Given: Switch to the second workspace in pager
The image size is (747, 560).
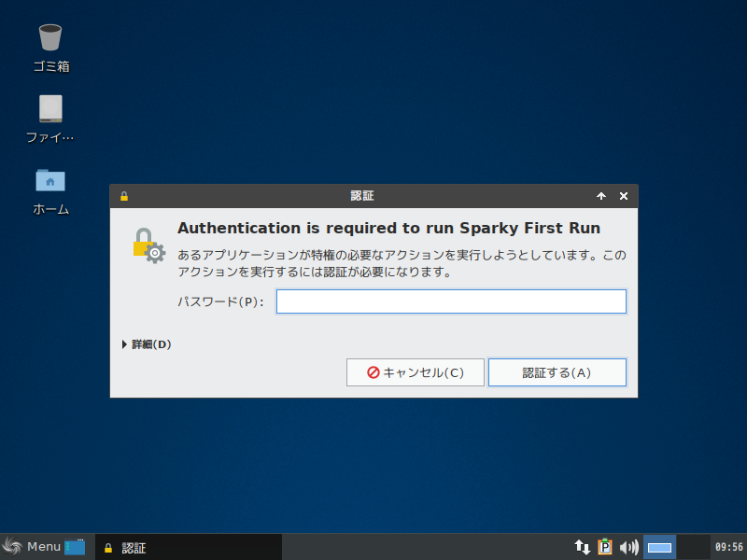Looking at the screenshot, I should [x=693, y=547].
